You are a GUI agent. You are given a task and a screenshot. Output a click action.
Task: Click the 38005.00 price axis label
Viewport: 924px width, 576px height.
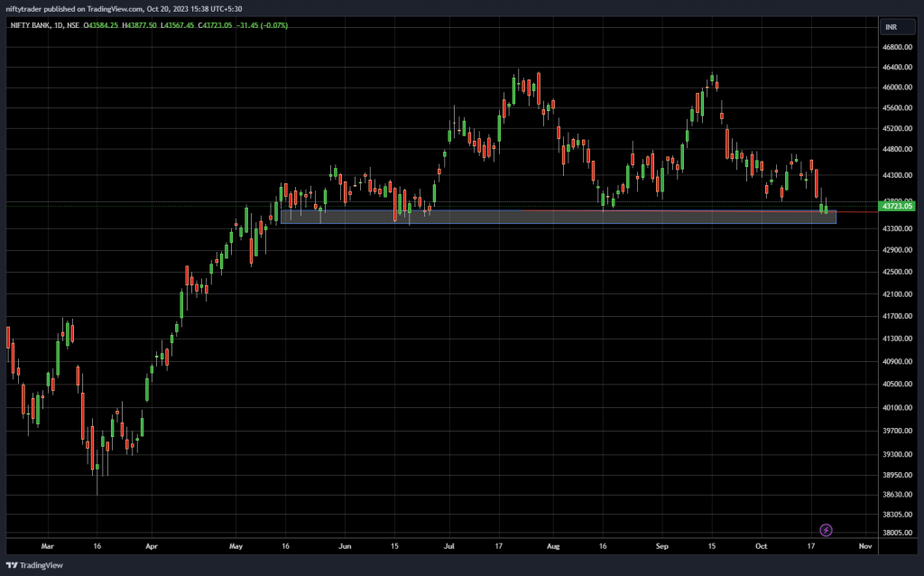point(897,533)
